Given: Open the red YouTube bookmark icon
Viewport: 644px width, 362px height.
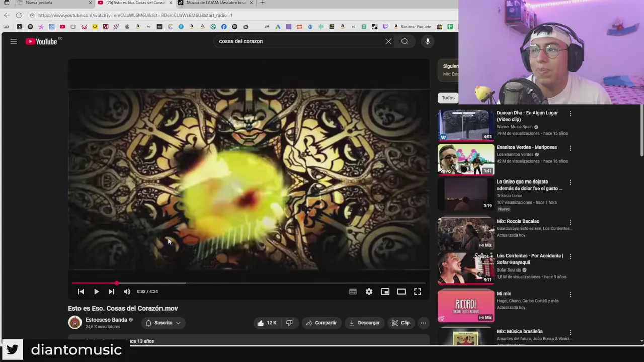Looking at the screenshot, I should (x=62, y=27).
